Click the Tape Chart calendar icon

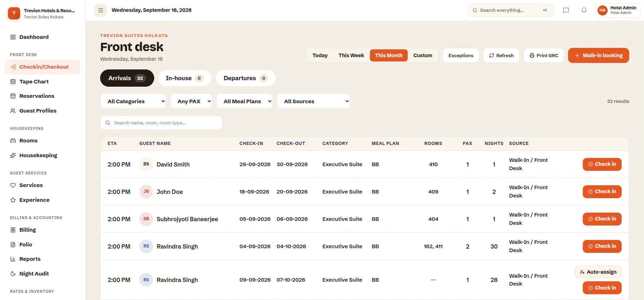pyautogui.click(x=13, y=82)
